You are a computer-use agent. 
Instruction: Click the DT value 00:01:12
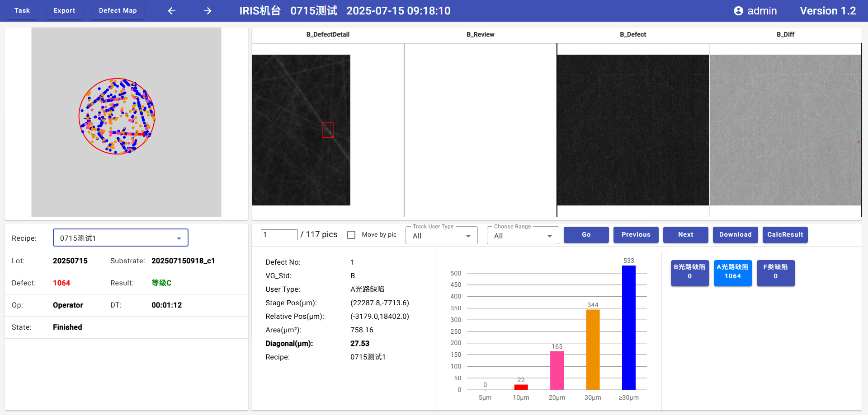[167, 305]
